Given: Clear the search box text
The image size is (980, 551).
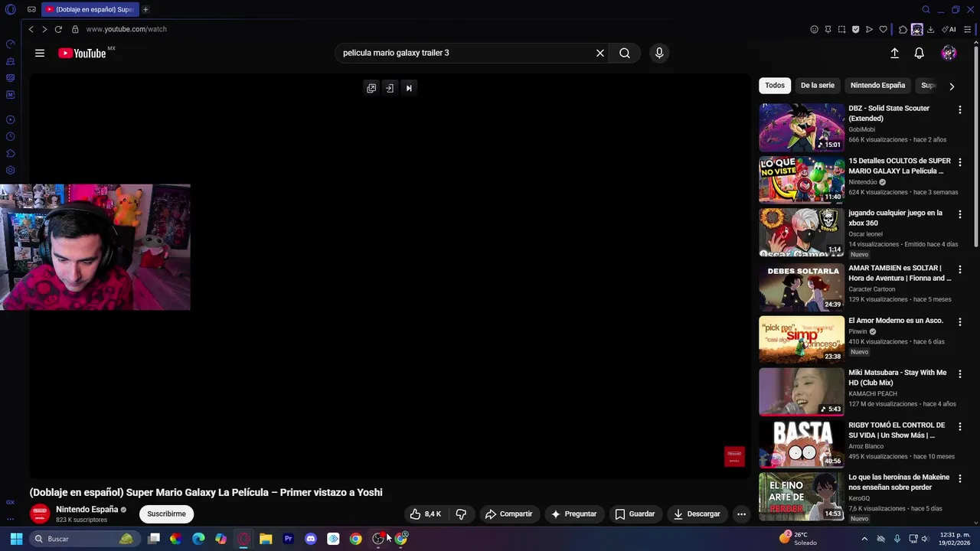Looking at the screenshot, I should pyautogui.click(x=600, y=53).
